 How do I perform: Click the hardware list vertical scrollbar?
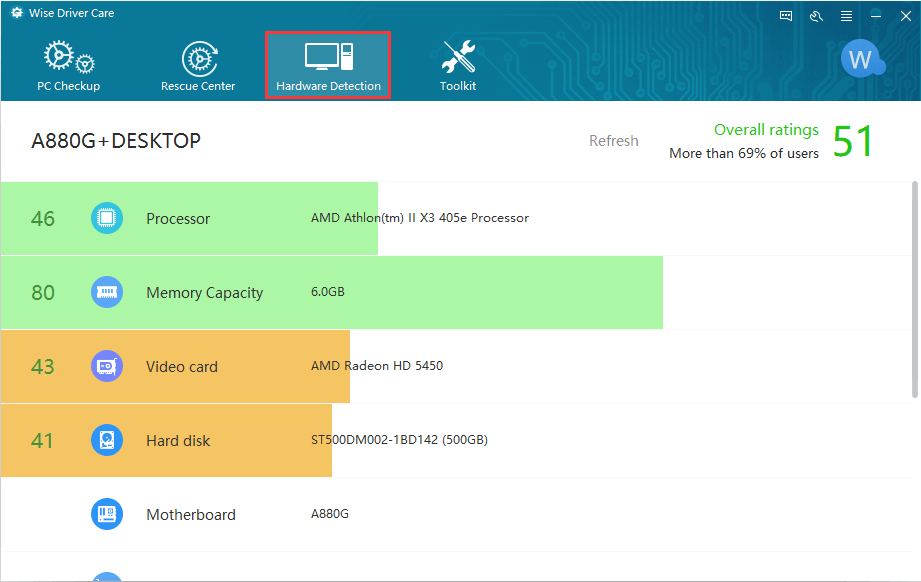click(915, 290)
